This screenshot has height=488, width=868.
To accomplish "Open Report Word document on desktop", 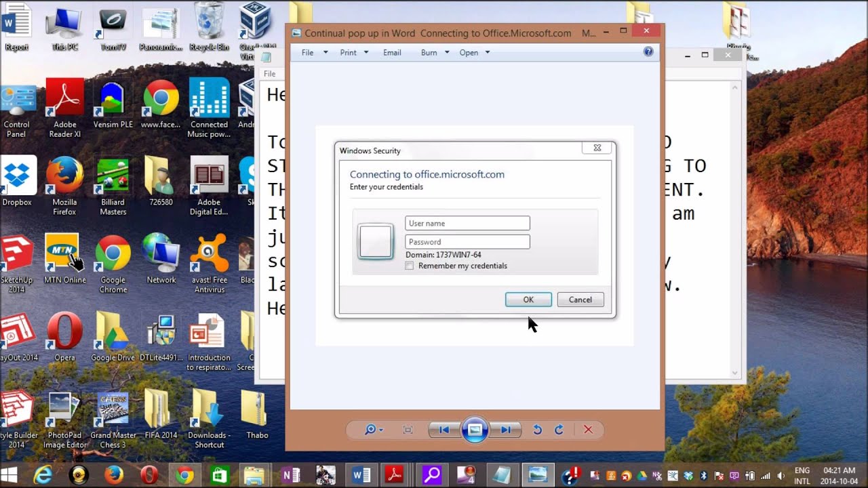I will (x=16, y=27).
